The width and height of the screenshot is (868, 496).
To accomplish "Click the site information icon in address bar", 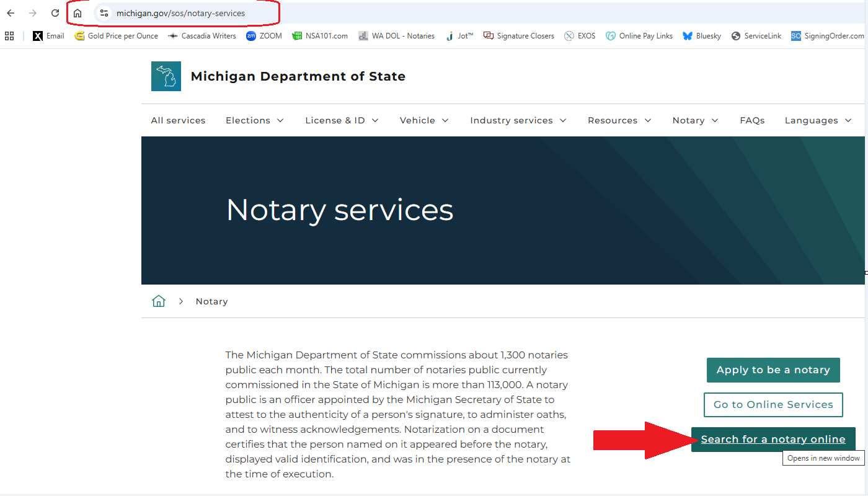I will click(x=104, y=13).
